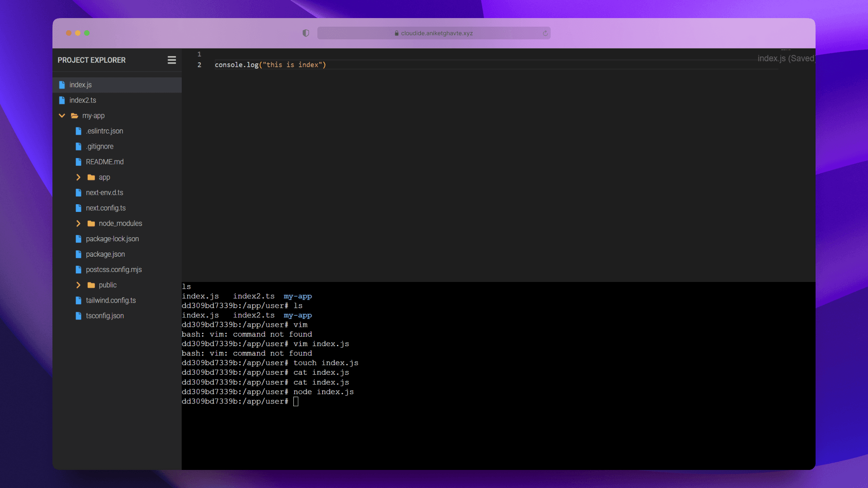
Task: Click the reload icon in address bar
Action: pyautogui.click(x=545, y=33)
